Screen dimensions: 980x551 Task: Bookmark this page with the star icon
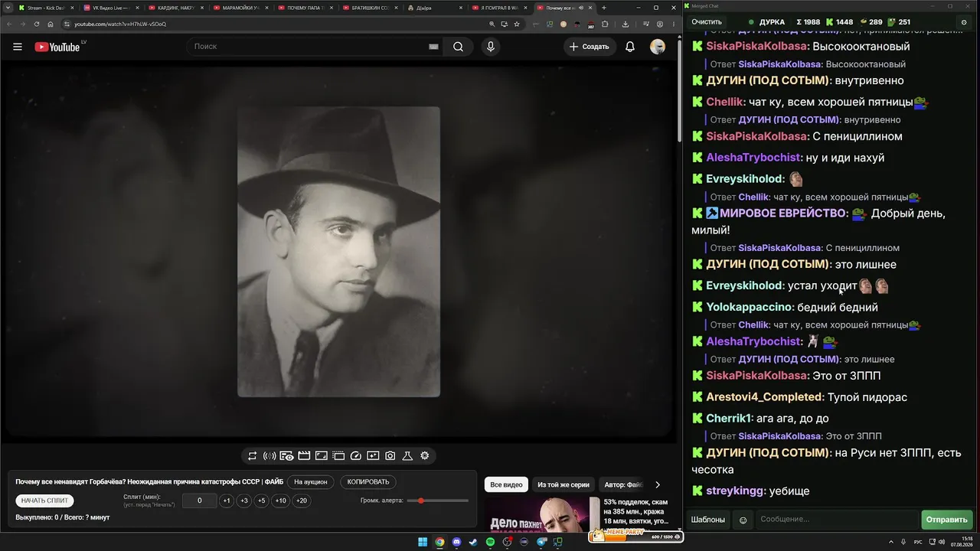[517, 24]
